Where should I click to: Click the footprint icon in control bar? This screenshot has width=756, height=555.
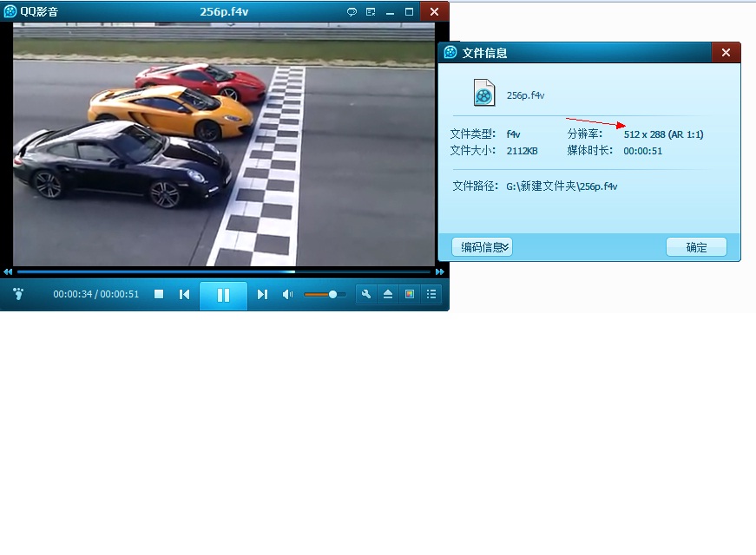click(19, 294)
